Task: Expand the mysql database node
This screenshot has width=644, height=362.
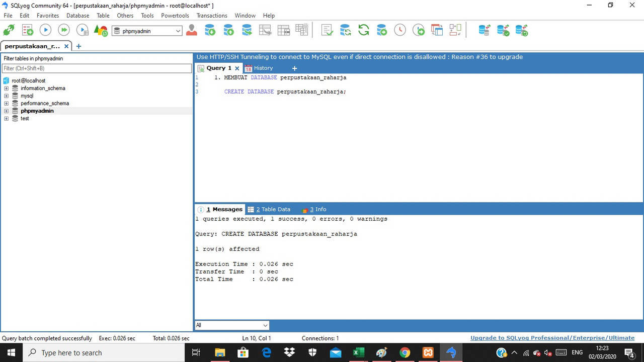Action: pyautogui.click(x=6, y=96)
